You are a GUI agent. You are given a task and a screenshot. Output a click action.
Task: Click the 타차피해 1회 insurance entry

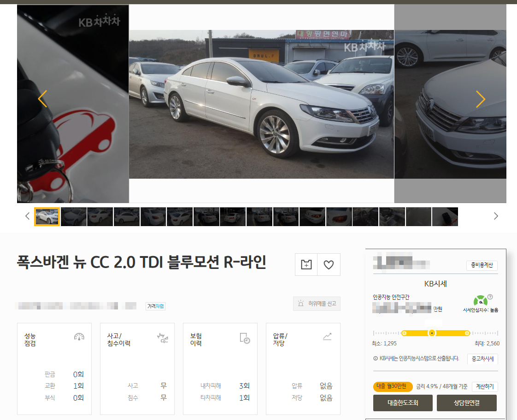225,397
